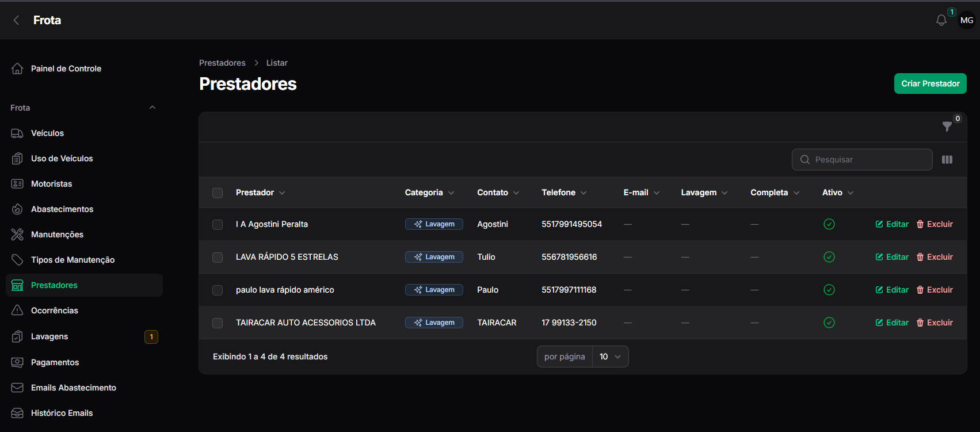This screenshot has height=432, width=980.
Task: Open the notifications bell
Action: (x=941, y=20)
